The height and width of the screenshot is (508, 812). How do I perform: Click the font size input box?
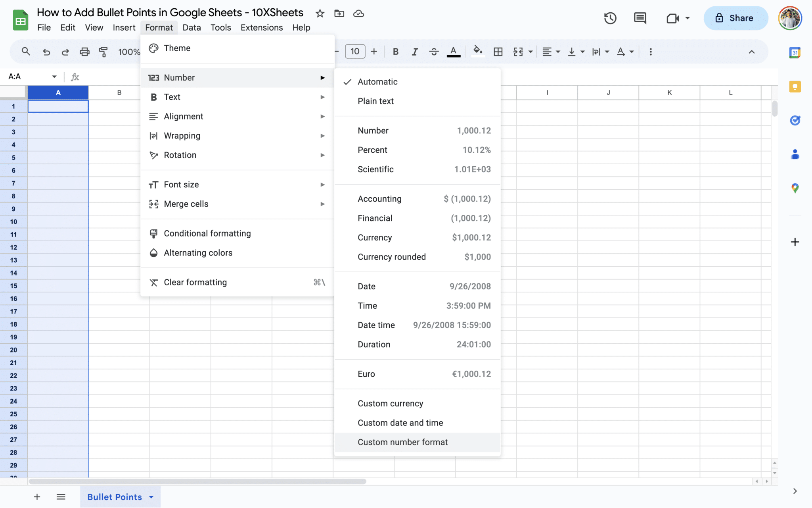click(x=355, y=52)
